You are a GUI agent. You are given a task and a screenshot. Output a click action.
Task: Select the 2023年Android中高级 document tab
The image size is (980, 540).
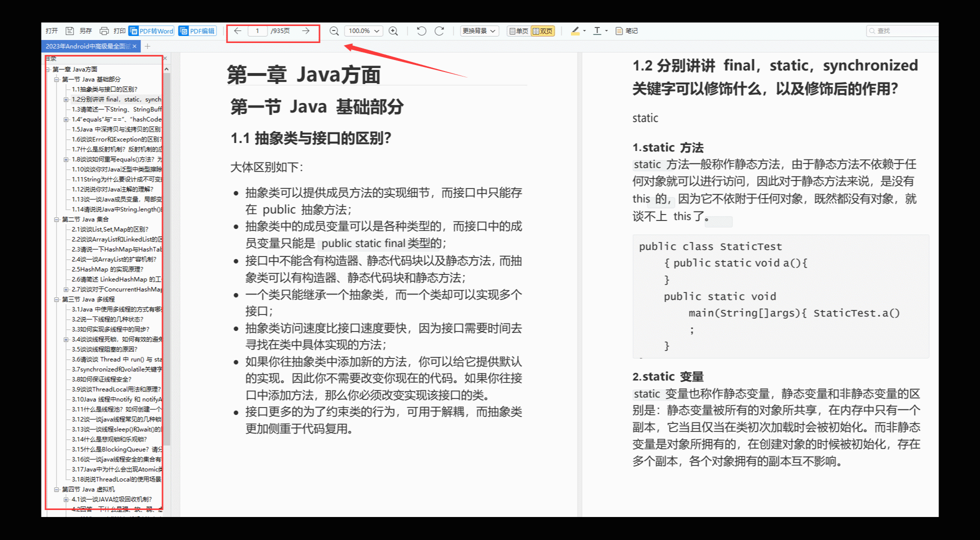click(87, 46)
